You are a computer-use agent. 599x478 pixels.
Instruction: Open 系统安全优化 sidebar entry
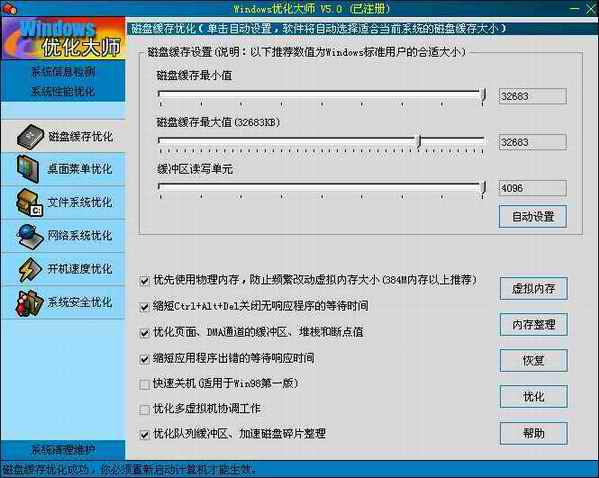click(x=63, y=303)
